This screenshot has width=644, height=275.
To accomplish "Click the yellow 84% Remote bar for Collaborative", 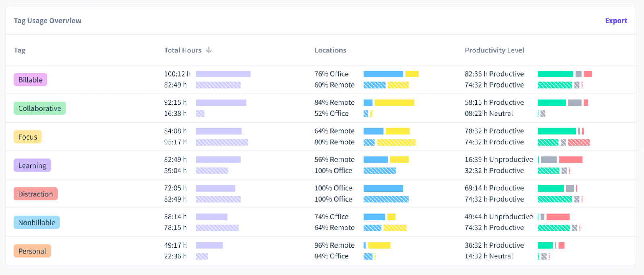I will pyautogui.click(x=394, y=103).
